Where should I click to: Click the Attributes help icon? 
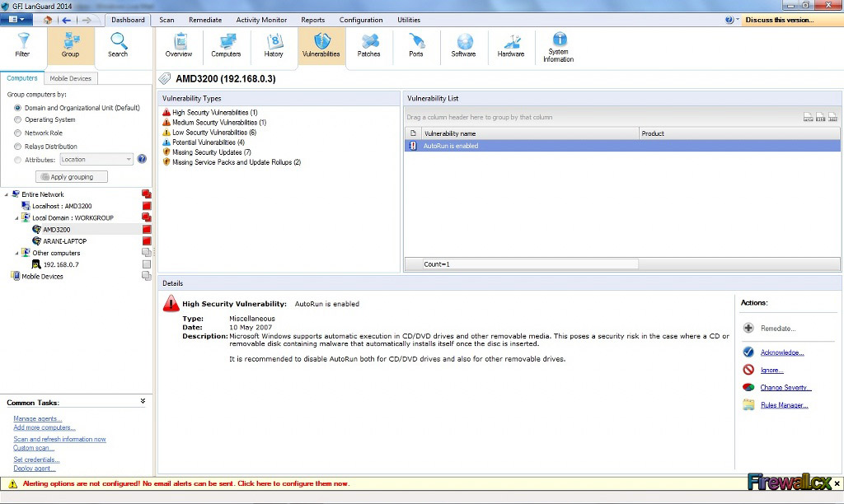click(142, 159)
